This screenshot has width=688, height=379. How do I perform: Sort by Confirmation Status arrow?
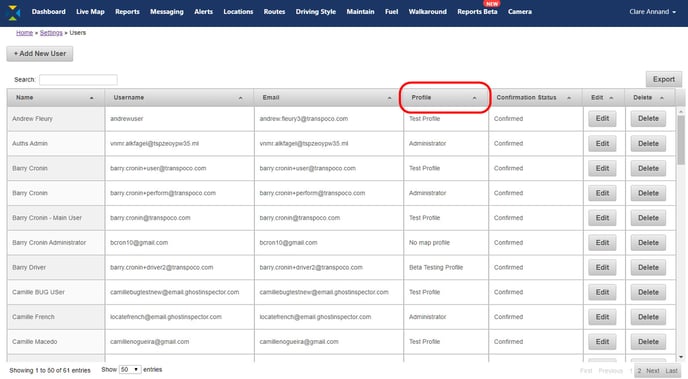pyautogui.click(x=569, y=98)
